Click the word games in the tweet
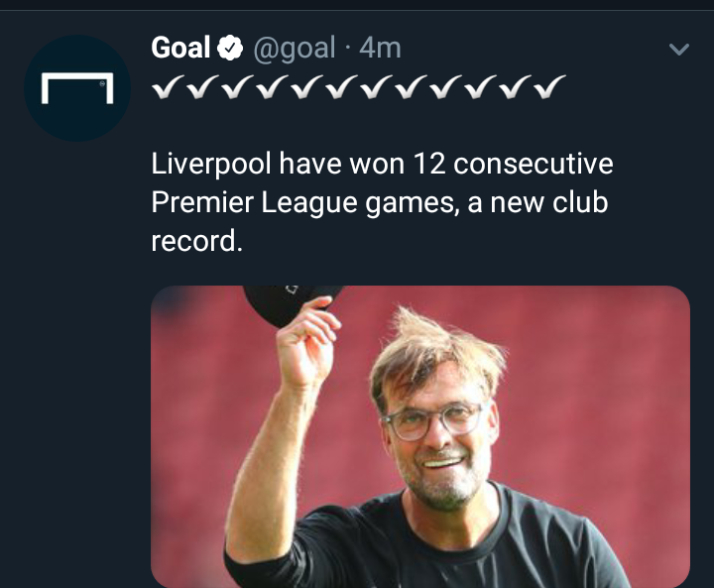The height and width of the screenshot is (588, 714). coord(412,203)
